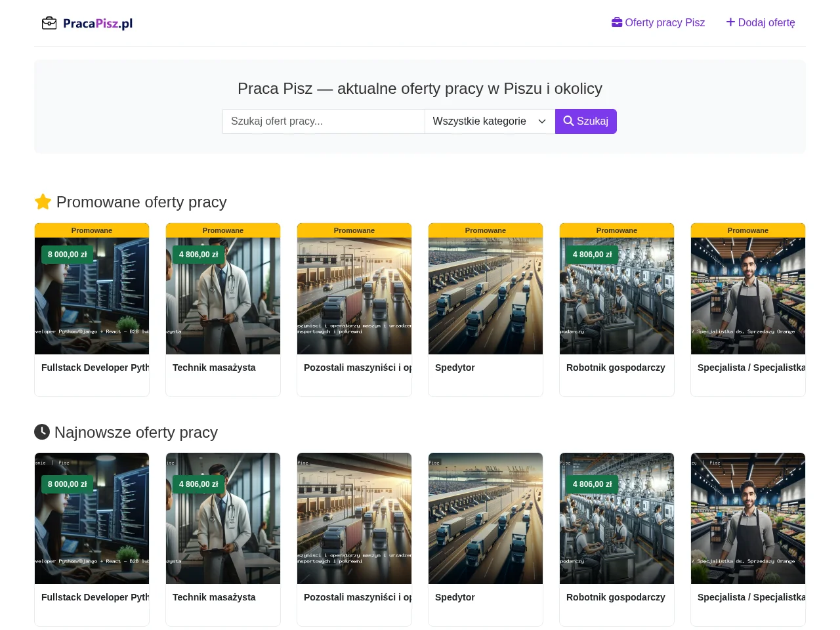Click the star icon beside Promowane oferty pracy

(43, 201)
